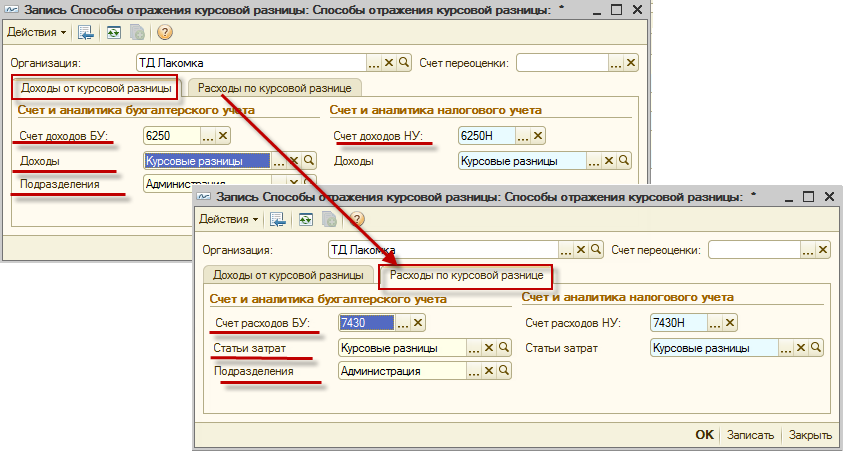Open selection list for Счет расходов БУ via ellipsis
This screenshot has height=451, width=843.
pos(404,322)
